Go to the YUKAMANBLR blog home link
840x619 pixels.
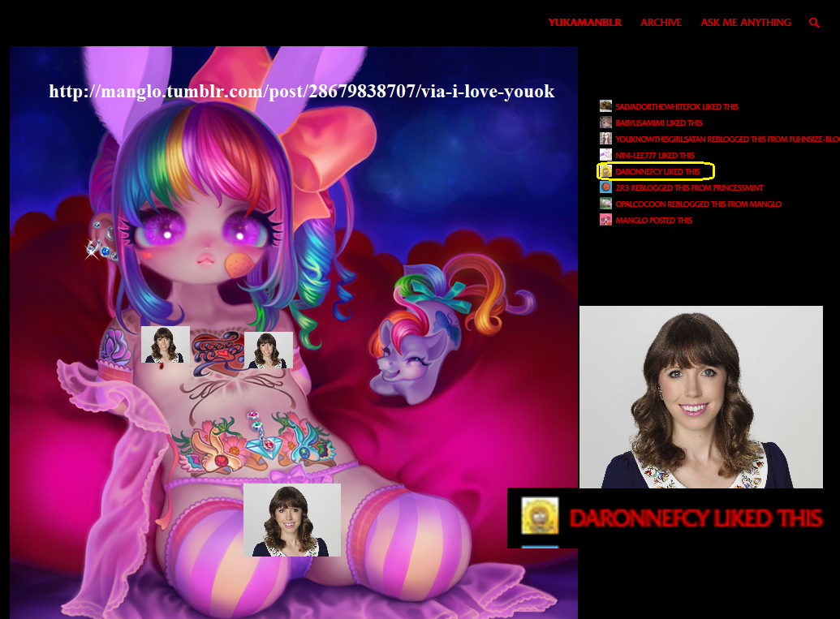(585, 23)
